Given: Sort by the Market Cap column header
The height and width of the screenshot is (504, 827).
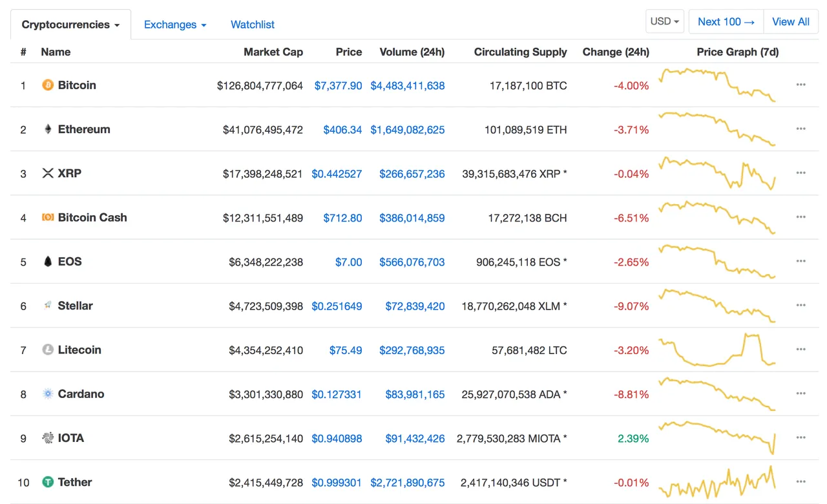Looking at the screenshot, I should click(x=273, y=52).
